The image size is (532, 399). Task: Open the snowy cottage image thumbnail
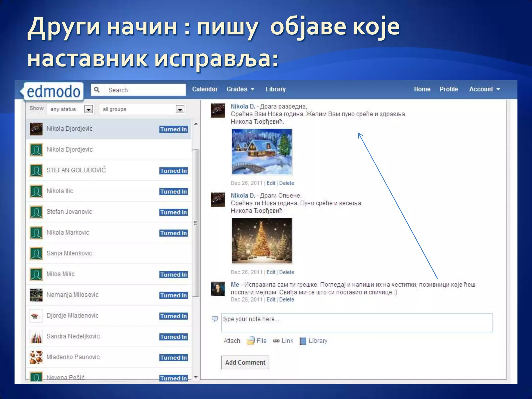(x=262, y=151)
